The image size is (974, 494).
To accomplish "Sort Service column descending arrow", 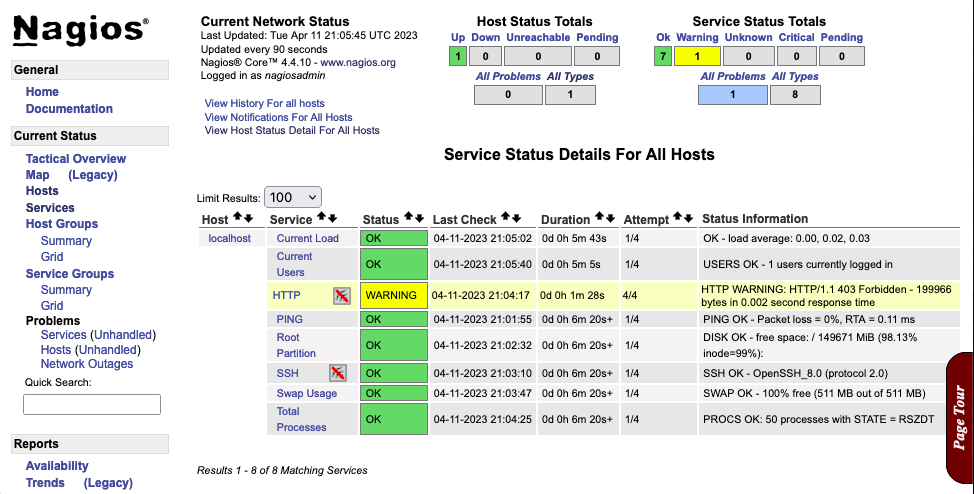I will [x=333, y=218].
